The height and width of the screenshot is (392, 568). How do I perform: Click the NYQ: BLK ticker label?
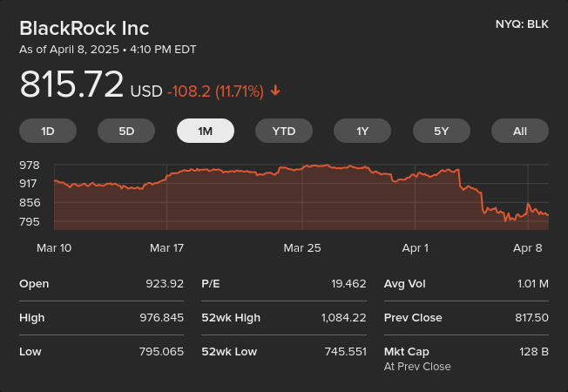tap(522, 24)
